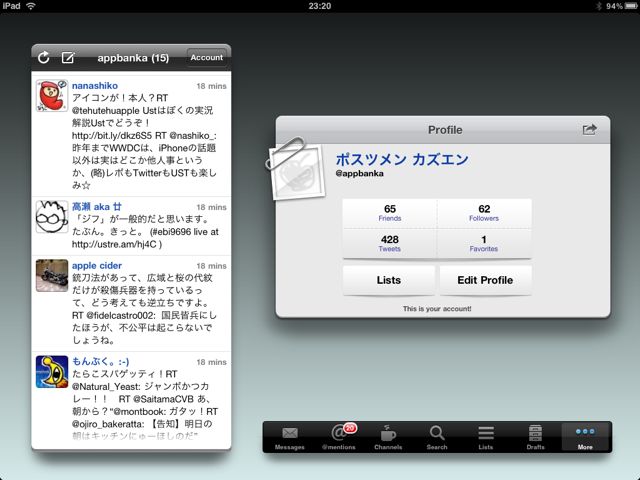Tap the 18 mins timestamp on nanashiko's tweet
The image size is (640, 480).
click(x=211, y=86)
